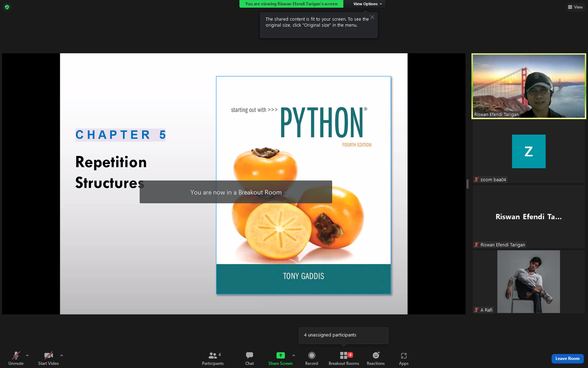Open the View Options dropdown

[367, 4]
